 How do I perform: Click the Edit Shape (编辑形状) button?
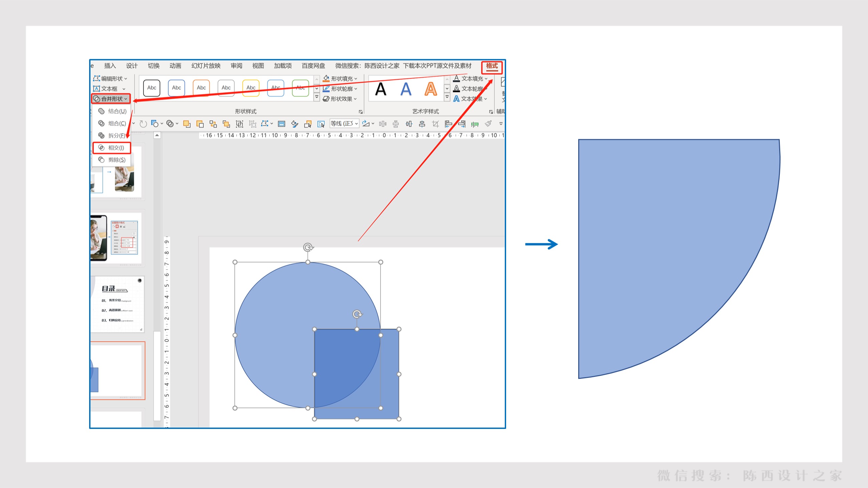tap(111, 78)
